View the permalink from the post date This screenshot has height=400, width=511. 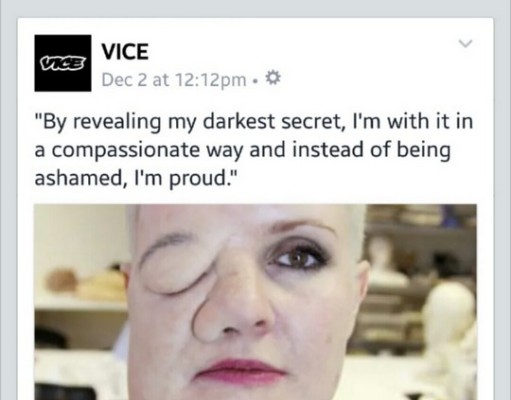[x=174, y=80]
